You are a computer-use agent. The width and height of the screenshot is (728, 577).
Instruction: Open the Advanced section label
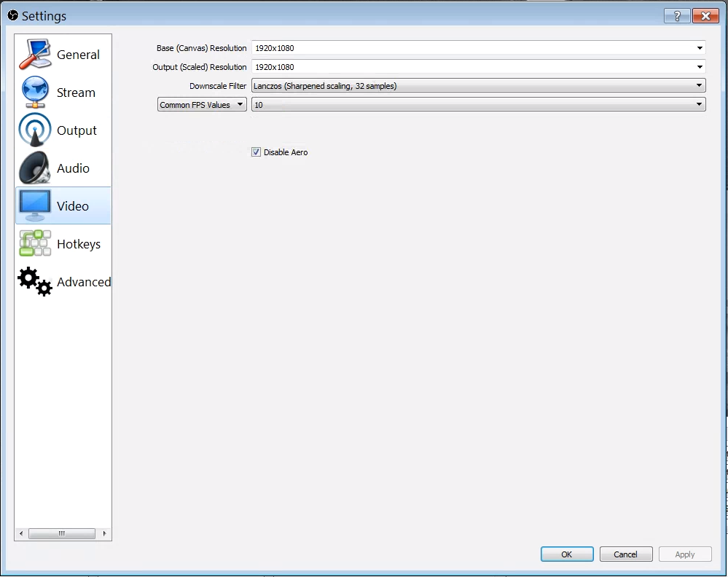point(84,282)
